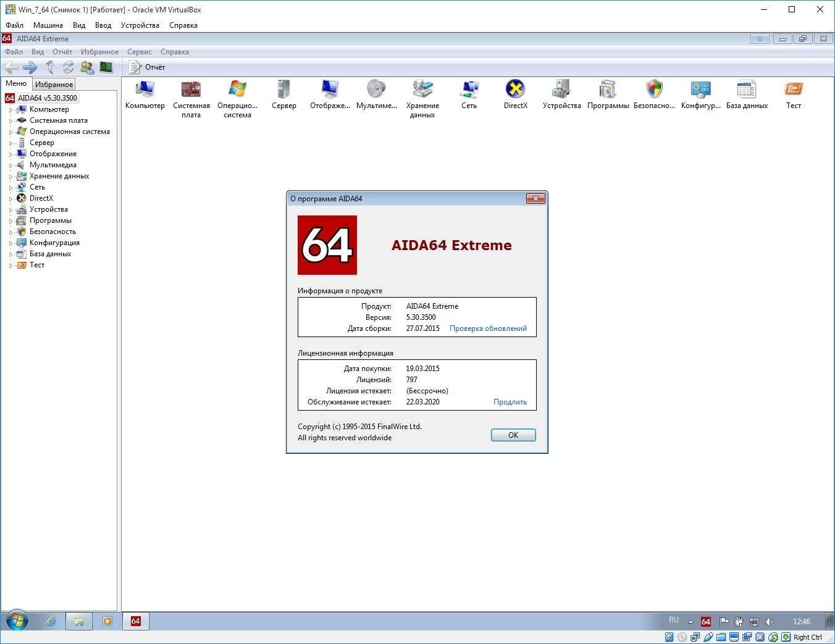Click Проверка обновлений link
The image size is (835, 644).
click(488, 328)
